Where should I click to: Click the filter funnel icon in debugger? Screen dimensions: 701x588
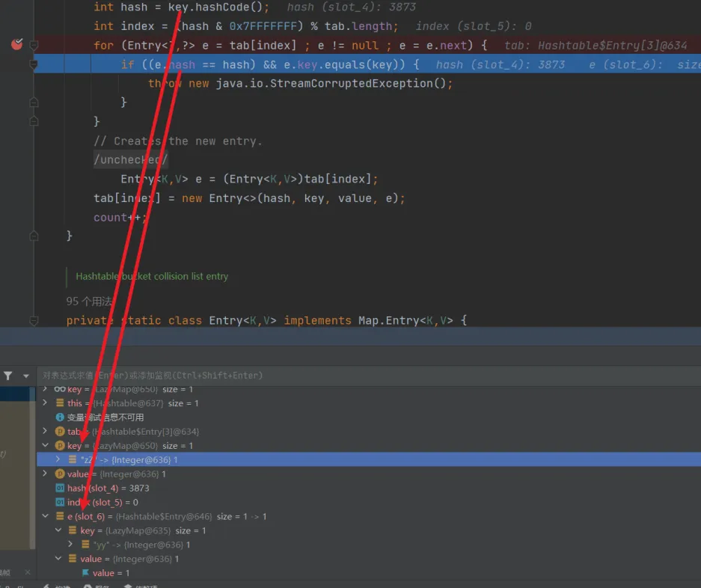7,376
